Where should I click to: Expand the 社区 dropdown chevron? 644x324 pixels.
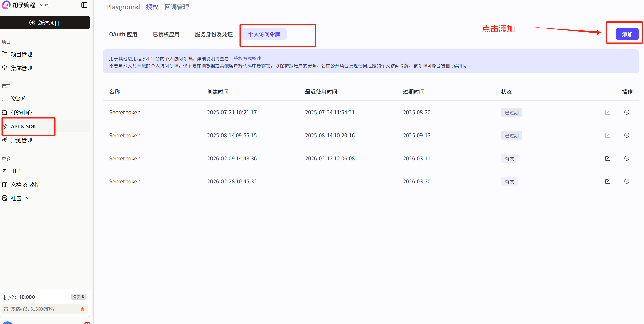28,198
